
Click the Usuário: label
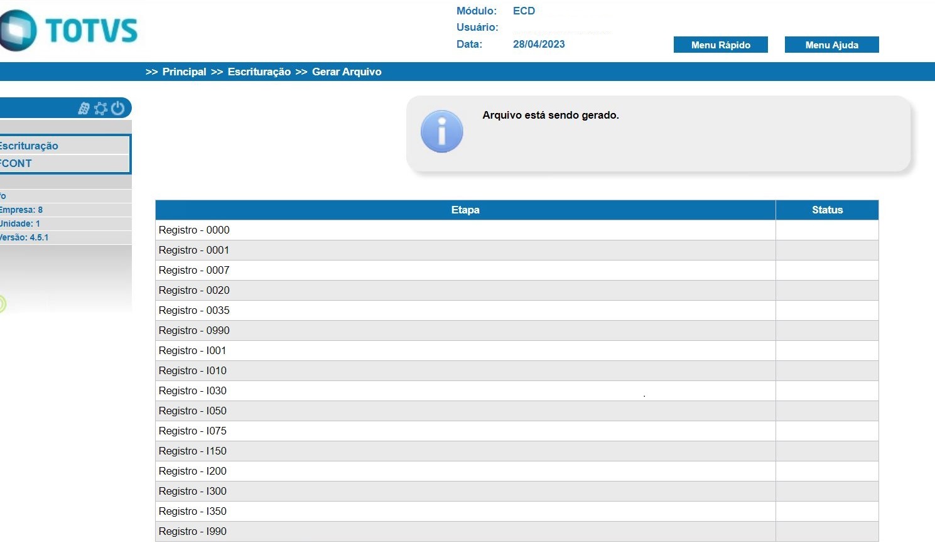click(x=477, y=27)
